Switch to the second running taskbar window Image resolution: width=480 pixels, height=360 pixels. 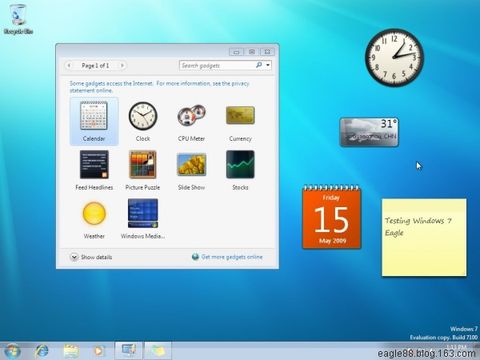coord(158,350)
